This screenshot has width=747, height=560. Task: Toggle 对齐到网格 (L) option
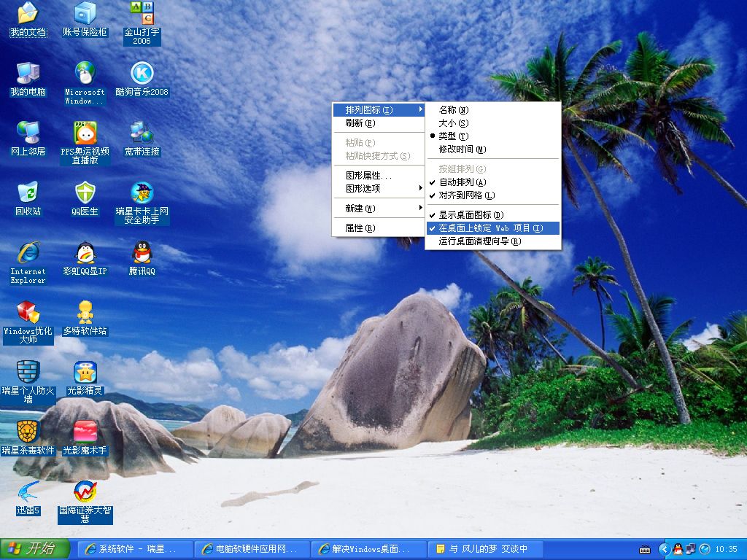[493, 195]
